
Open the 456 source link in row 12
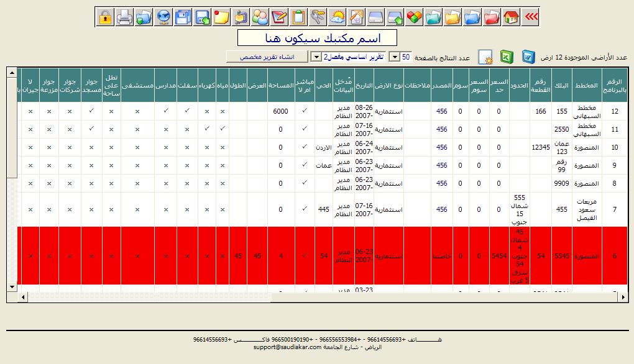point(441,111)
